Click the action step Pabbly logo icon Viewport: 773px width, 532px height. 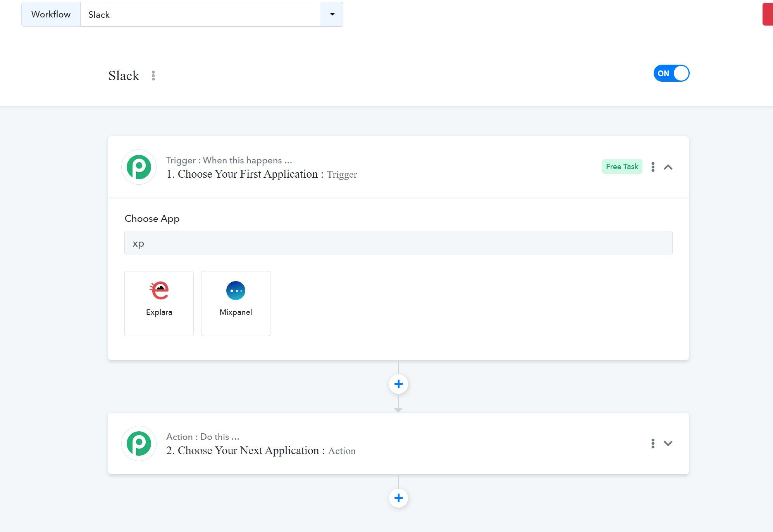139,444
